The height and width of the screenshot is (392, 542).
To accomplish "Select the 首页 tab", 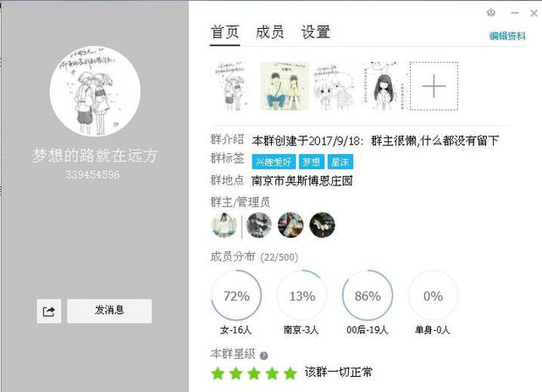I will (x=224, y=32).
